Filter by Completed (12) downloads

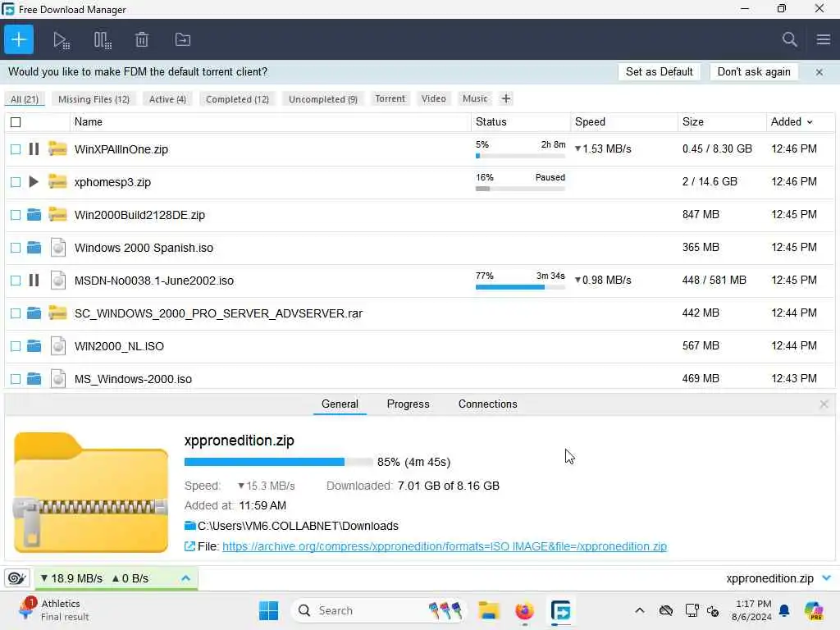click(237, 99)
